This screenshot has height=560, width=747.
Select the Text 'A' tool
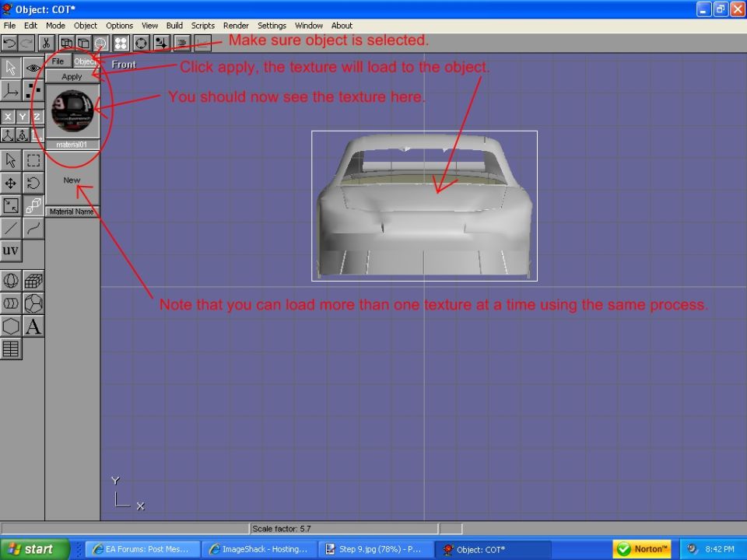point(33,327)
